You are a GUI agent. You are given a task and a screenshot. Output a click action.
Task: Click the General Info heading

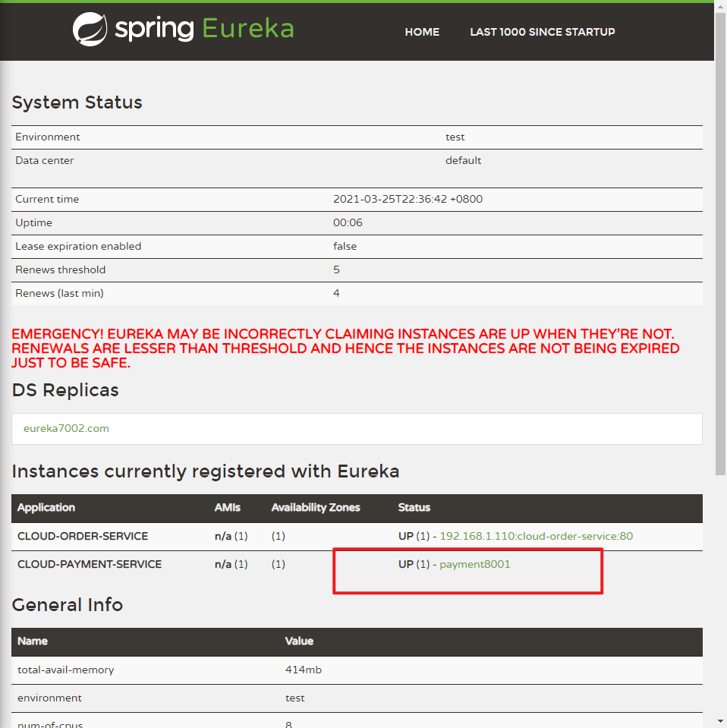tap(68, 604)
